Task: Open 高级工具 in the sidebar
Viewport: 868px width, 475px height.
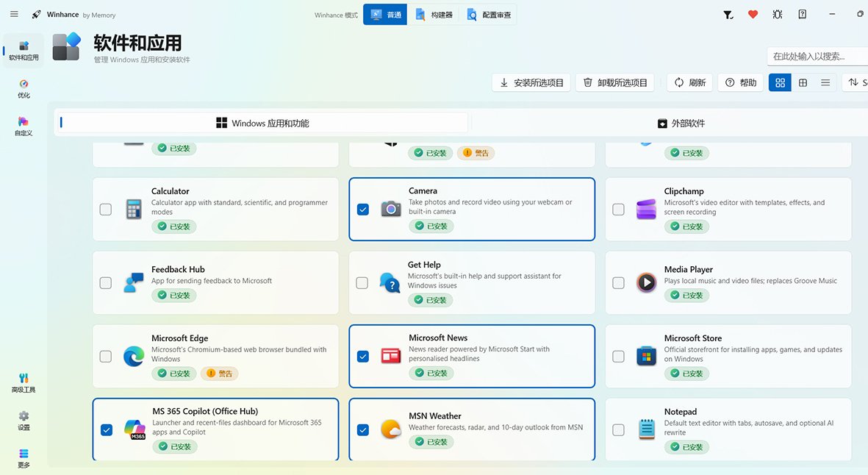Action: (x=24, y=383)
